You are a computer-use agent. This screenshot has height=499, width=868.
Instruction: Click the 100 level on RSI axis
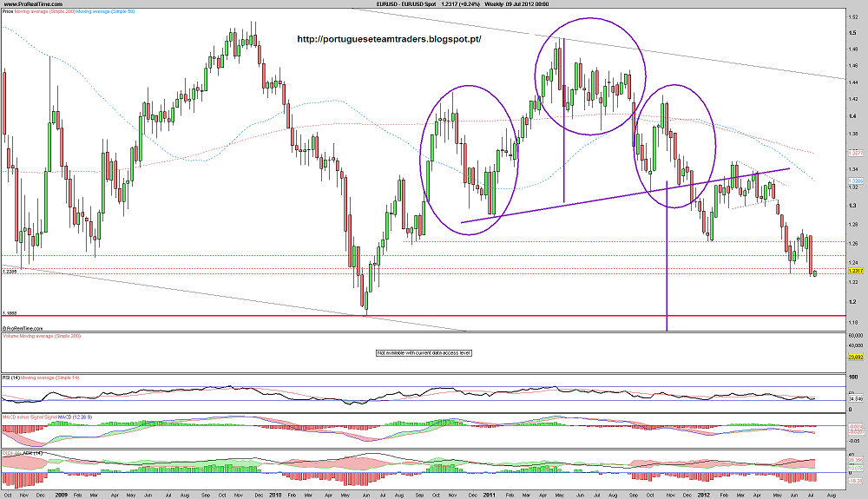point(853,378)
